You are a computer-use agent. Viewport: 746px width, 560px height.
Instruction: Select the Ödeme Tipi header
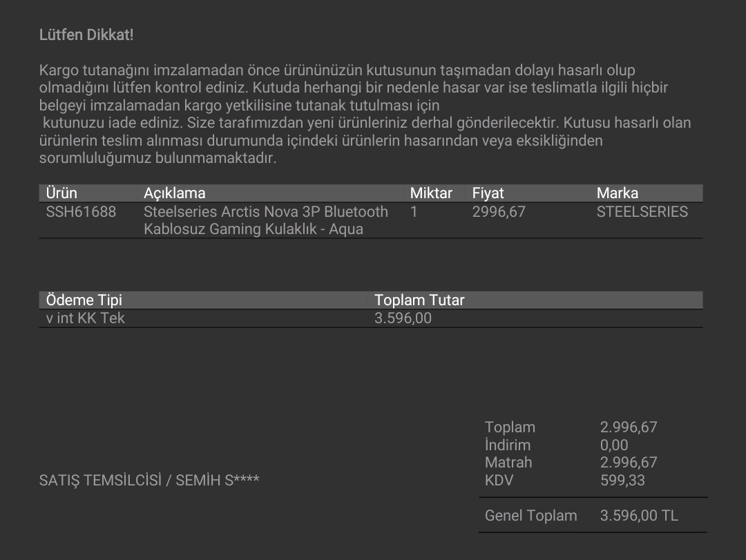[x=84, y=300]
